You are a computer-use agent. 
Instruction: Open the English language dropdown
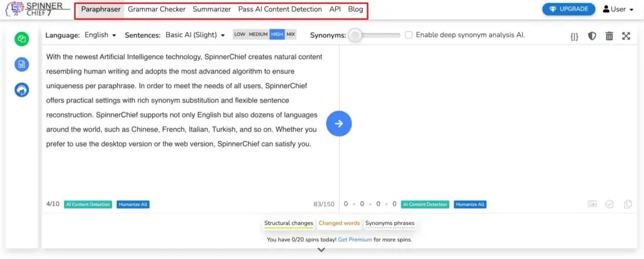(101, 35)
